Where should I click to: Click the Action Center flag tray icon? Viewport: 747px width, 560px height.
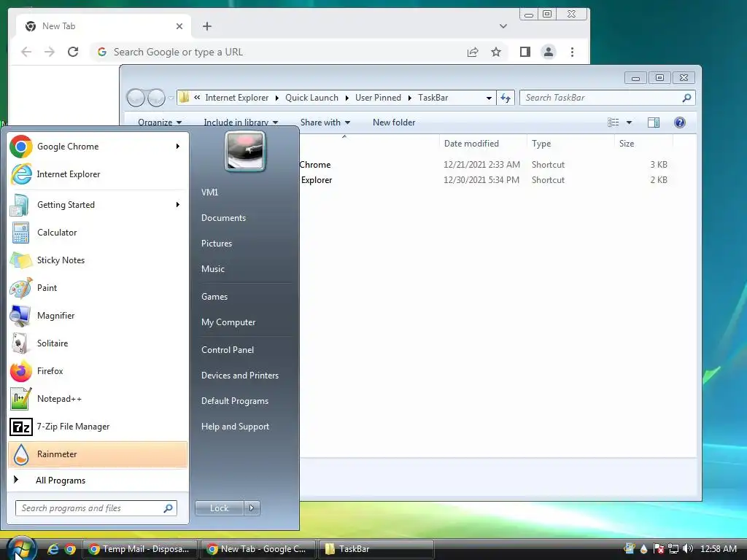659,548
